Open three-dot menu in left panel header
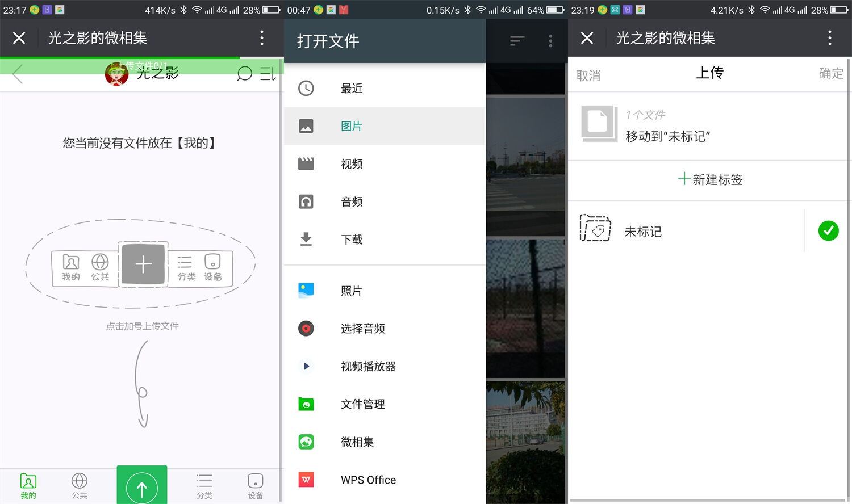 262,38
